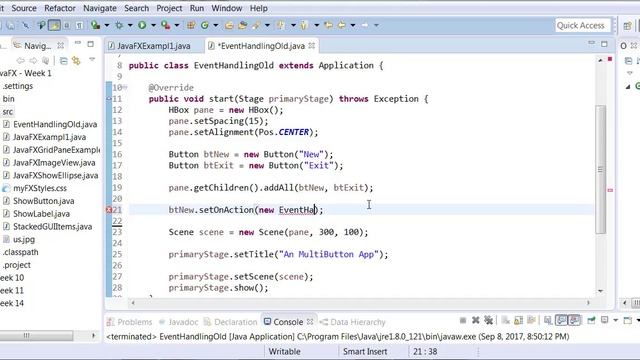The image size is (640, 360).
Task: Toggle Show Console on Standard Error icon
Action: 575,320
